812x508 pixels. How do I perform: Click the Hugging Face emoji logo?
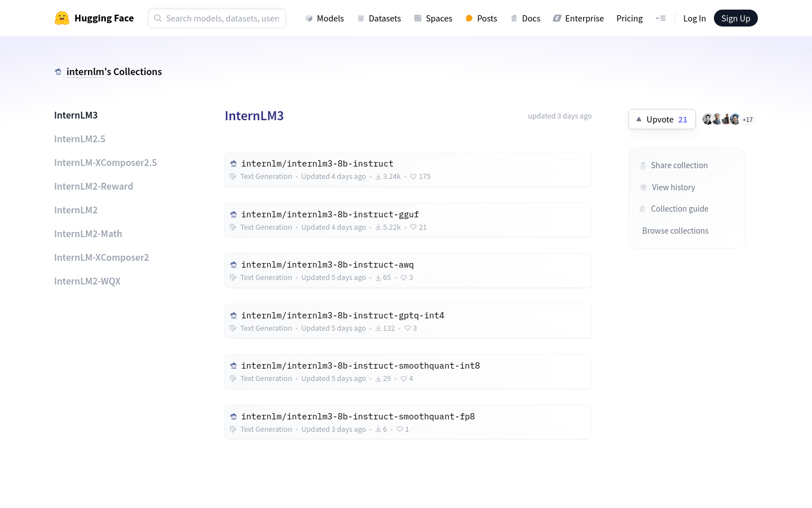[62, 18]
